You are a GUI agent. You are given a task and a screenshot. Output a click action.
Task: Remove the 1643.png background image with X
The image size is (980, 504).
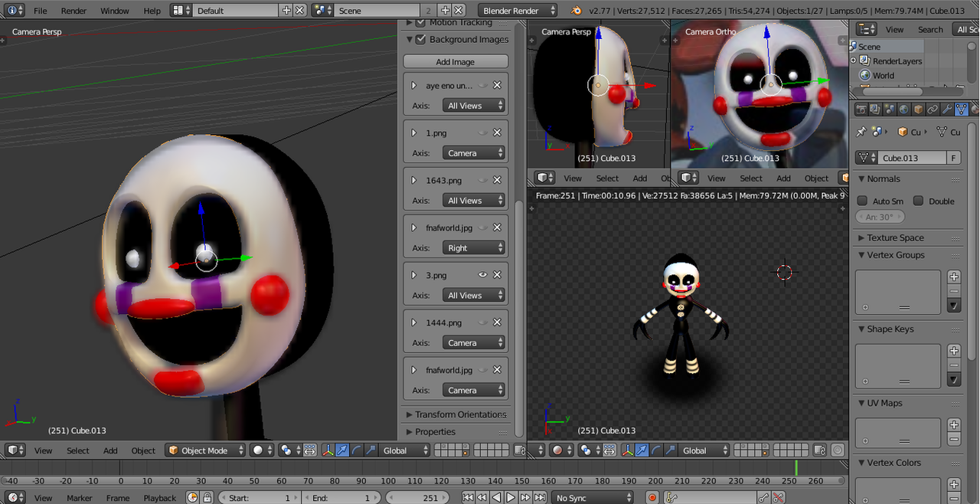497,180
